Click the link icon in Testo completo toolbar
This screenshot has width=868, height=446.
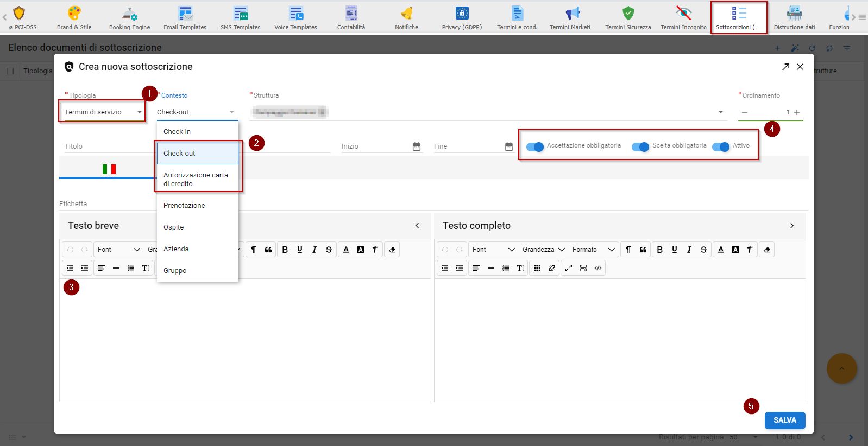[x=552, y=268]
